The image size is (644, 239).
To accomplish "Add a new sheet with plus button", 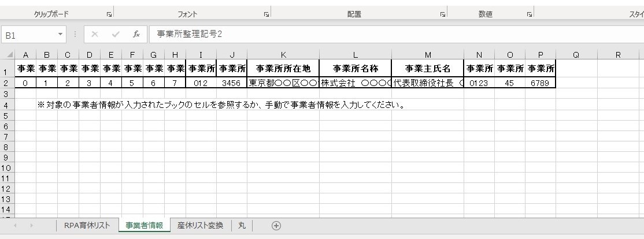I will click(x=276, y=225).
